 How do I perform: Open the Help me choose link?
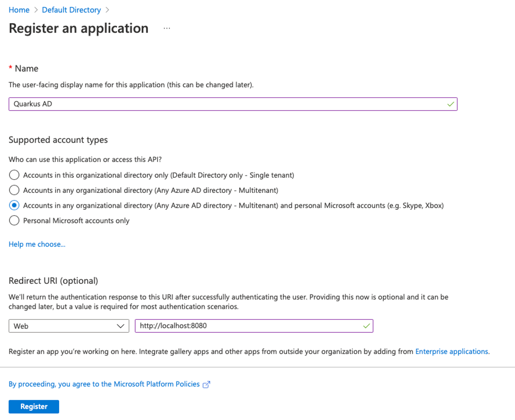(36, 244)
